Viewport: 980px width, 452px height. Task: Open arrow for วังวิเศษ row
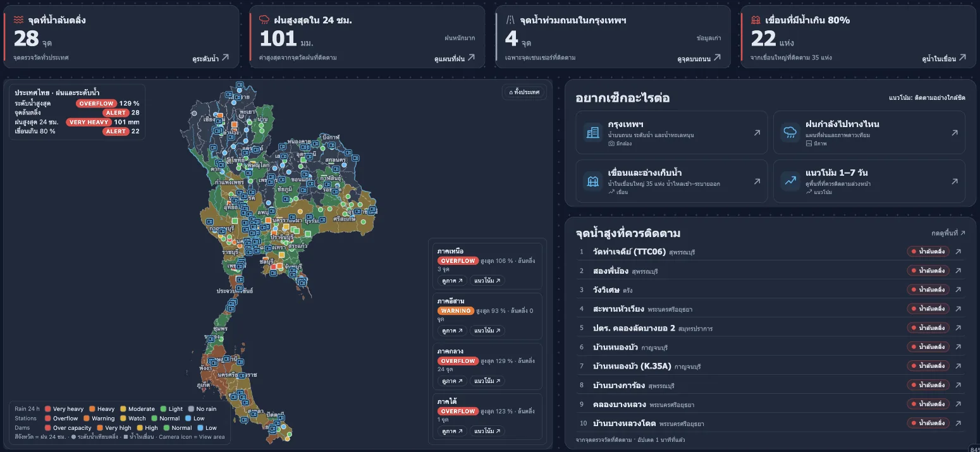959,290
